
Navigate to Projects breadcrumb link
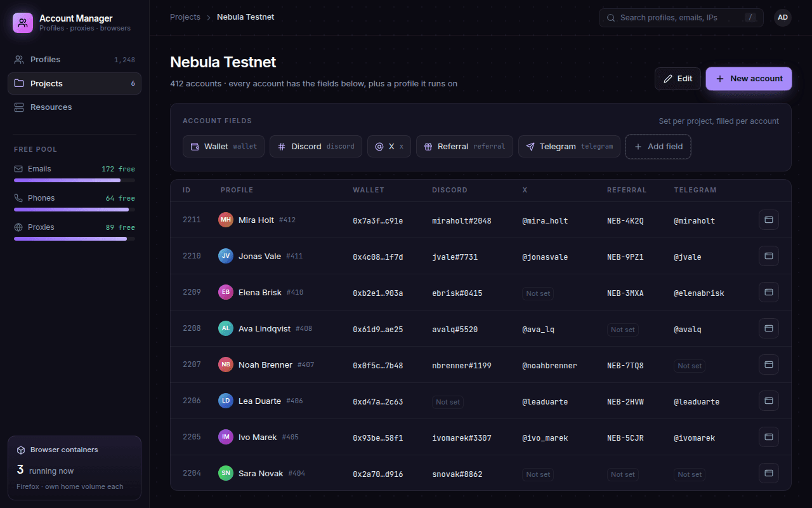coord(185,17)
